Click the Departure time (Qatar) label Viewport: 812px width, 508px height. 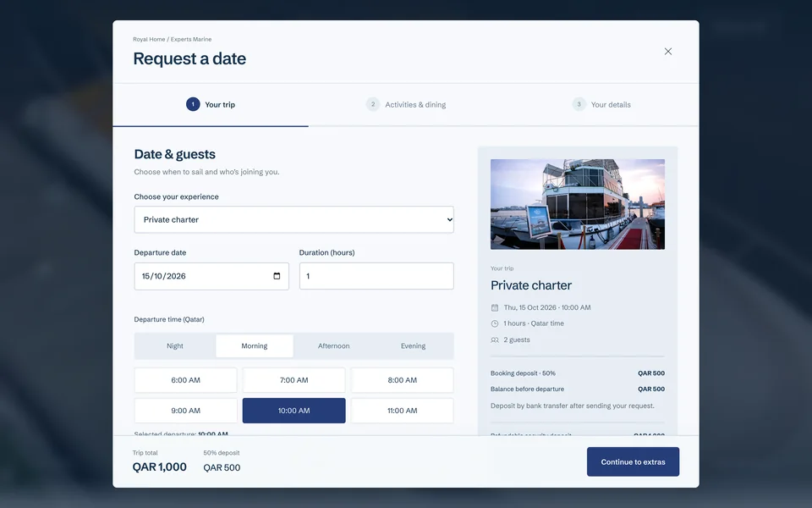click(x=169, y=319)
